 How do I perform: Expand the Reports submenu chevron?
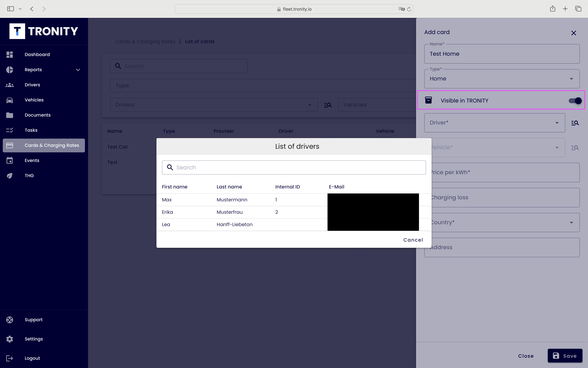(78, 70)
